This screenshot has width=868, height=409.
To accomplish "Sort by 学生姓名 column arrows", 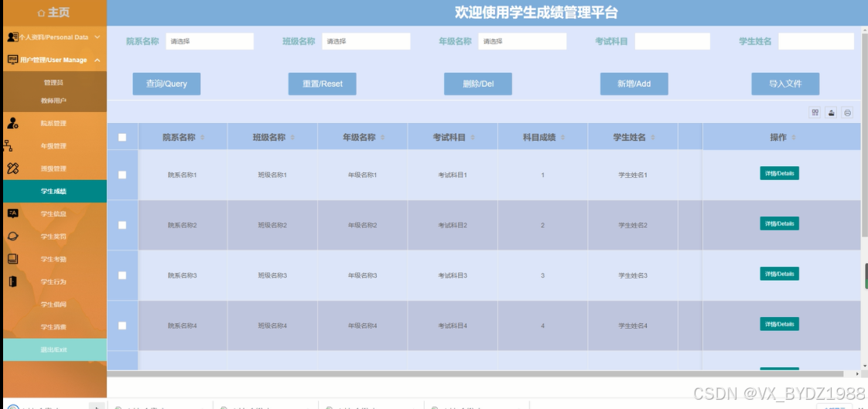I will coord(653,138).
